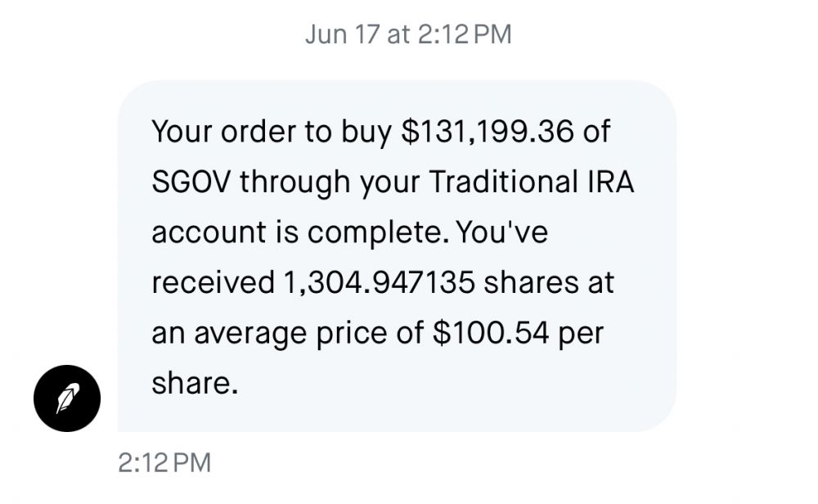Tap the word "received" in the message
818x504 pixels.
point(213,283)
